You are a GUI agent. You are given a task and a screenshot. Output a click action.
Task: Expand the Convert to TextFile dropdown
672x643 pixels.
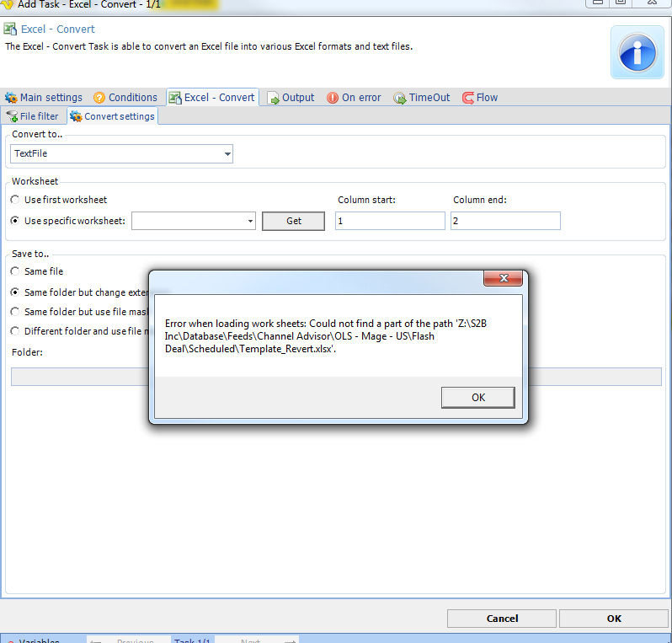227,154
